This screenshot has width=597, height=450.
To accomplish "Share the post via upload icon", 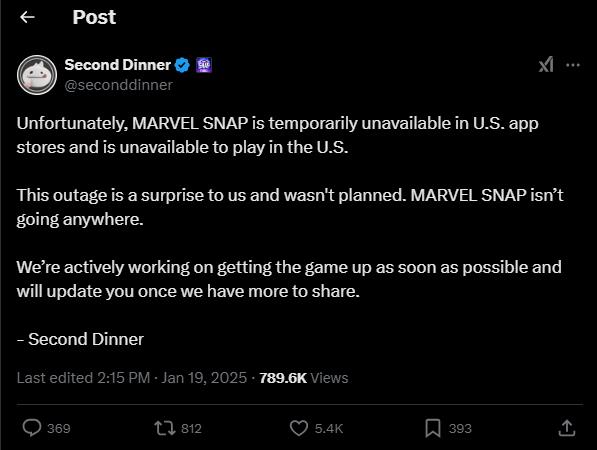I will pos(567,428).
